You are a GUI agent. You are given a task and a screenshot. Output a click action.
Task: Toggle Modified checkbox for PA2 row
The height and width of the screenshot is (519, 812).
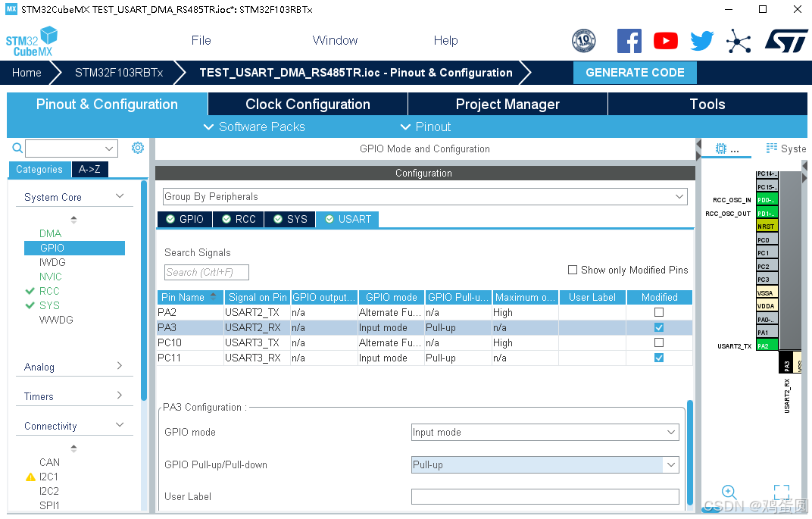659,312
